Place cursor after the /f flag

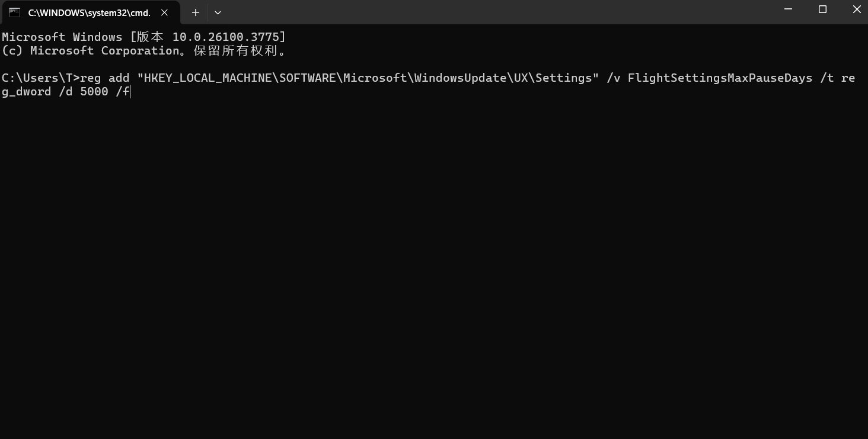pyautogui.click(x=130, y=92)
